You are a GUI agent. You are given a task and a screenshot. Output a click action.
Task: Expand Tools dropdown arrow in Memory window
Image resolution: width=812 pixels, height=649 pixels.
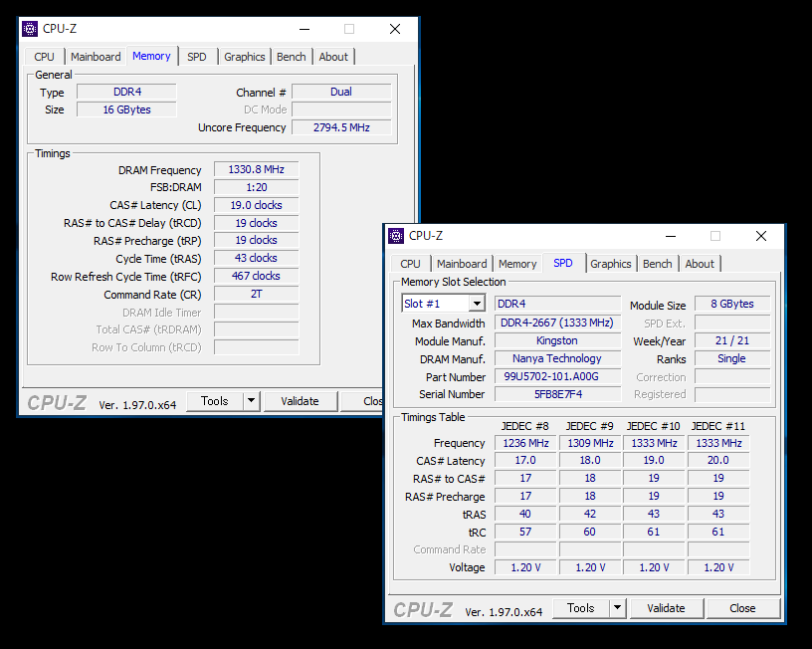251,401
